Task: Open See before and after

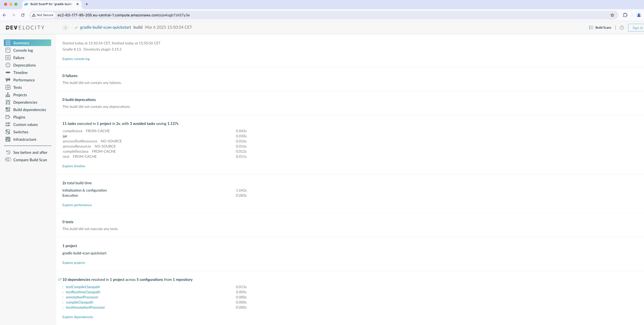Action: (x=30, y=153)
